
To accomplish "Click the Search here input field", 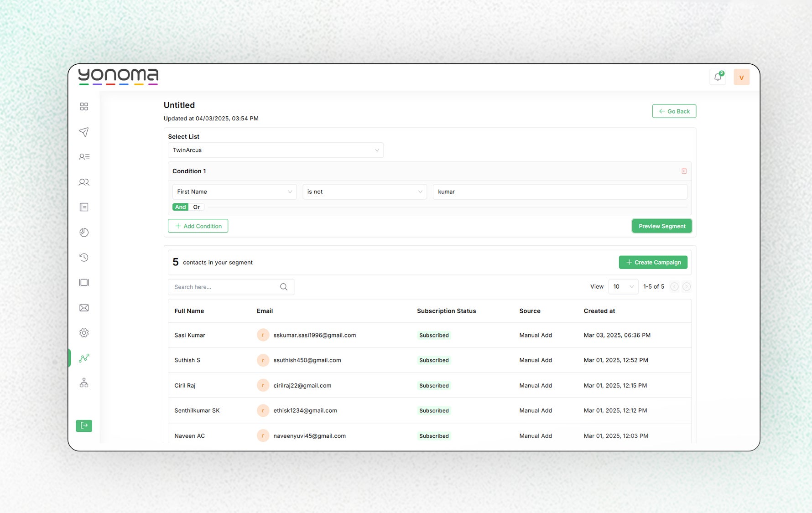I will (231, 287).
